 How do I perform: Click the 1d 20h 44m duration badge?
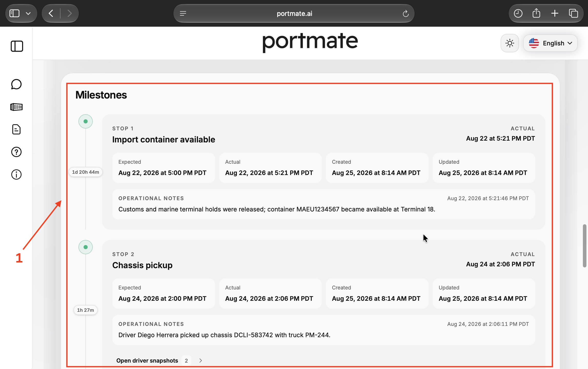tap(86, 172)
